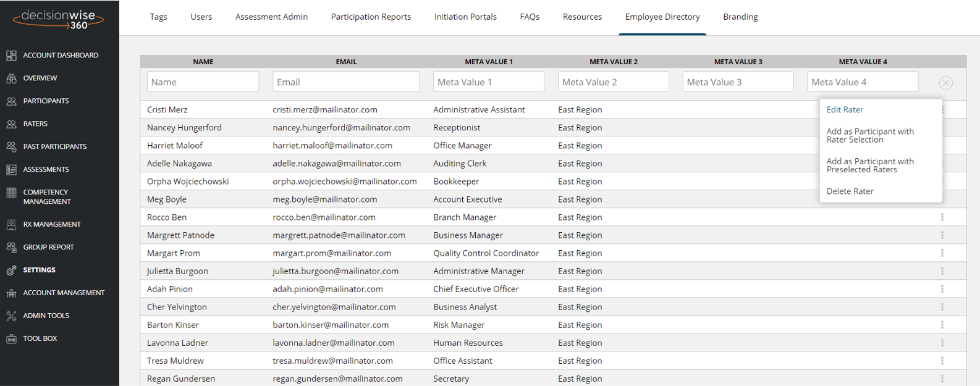Click the Overview binoculars icon
The width and height of the screenshot is (980, 386).
11,78
